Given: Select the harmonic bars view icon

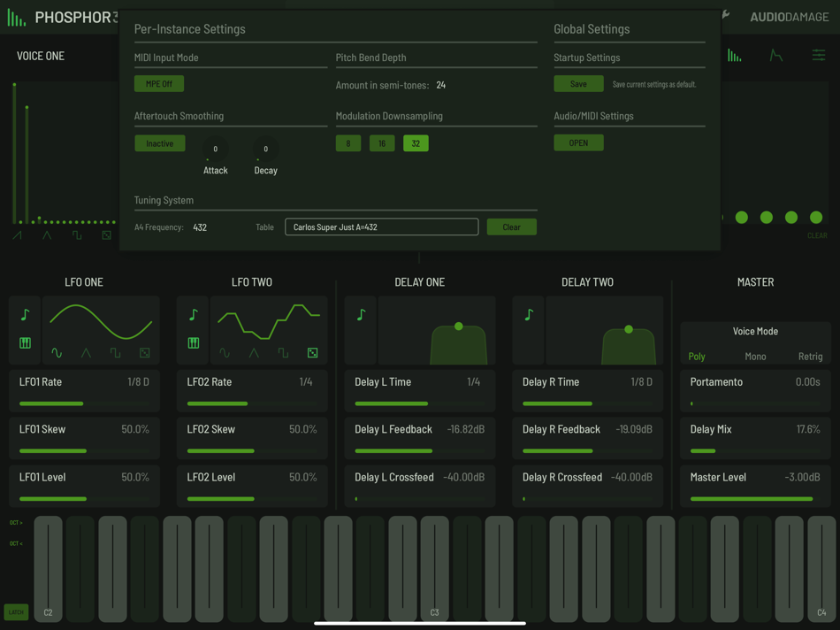Looking at the screenshot, I should [x=734, y=55].
